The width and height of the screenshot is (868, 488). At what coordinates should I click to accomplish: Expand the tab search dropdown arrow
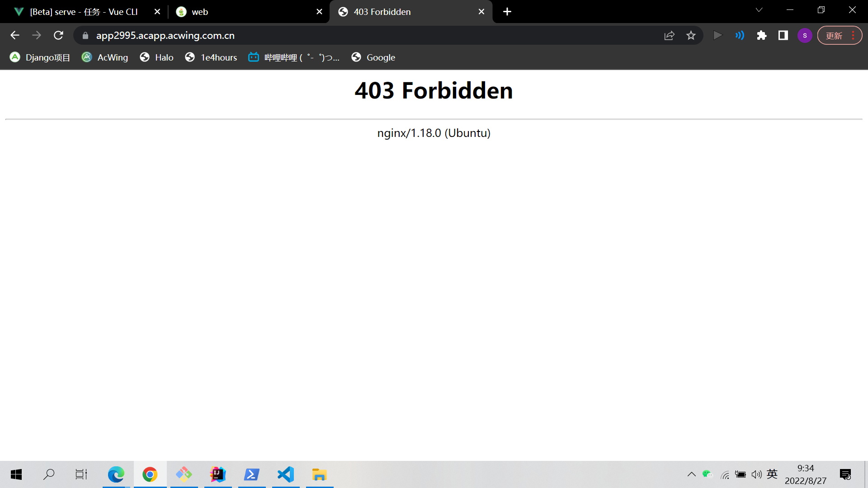[759, 10]
